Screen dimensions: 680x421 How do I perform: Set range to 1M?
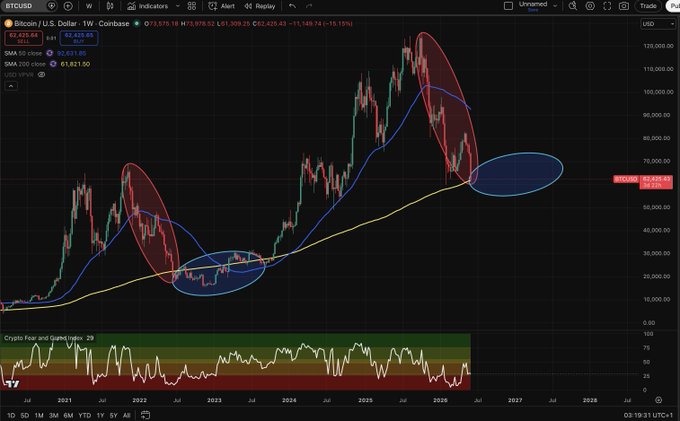point(39,415)
